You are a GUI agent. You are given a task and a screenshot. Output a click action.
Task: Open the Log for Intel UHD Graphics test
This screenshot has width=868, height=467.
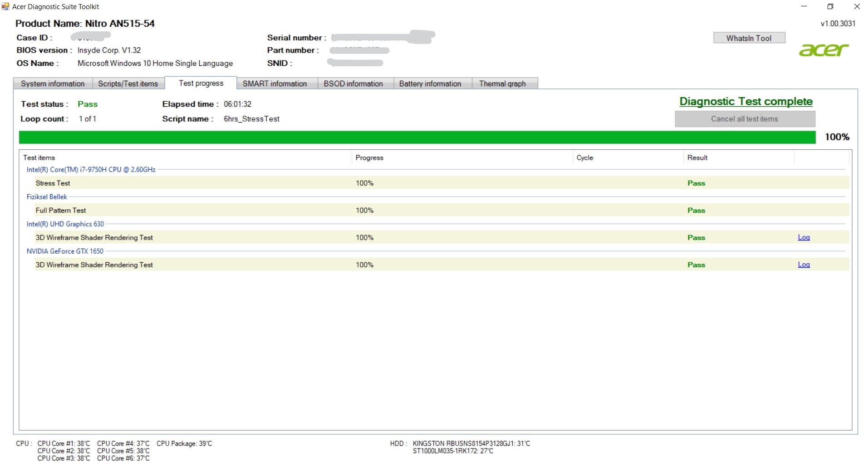tap(804, 237)
